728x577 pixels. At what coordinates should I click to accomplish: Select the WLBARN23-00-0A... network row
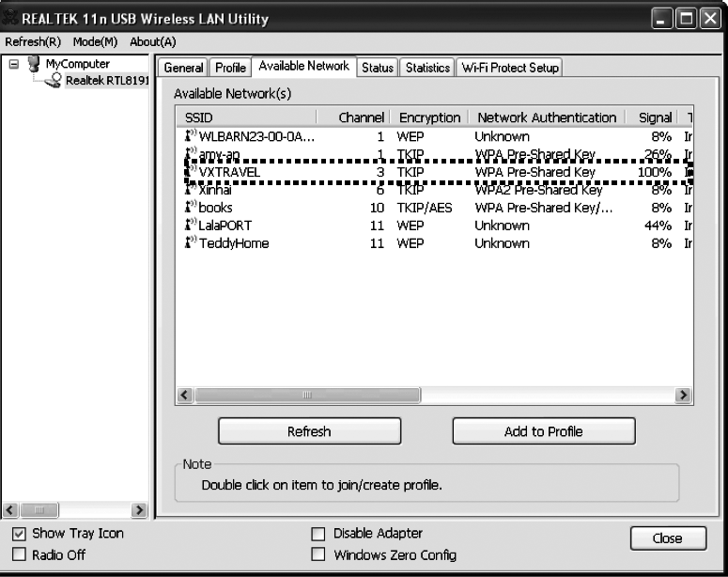point(435,136)
